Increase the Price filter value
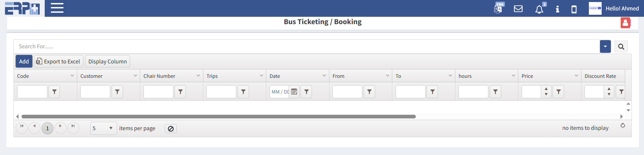This screenshot has width=644, height=155. (546, 89)
